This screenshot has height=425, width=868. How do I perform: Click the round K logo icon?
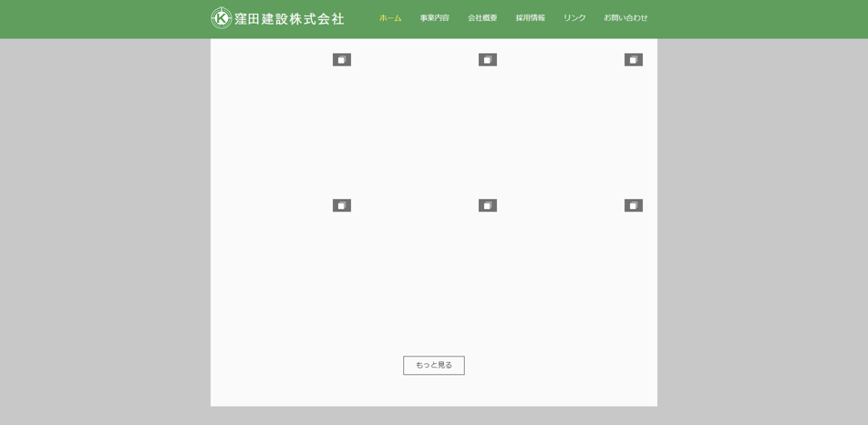click(221, 18)
